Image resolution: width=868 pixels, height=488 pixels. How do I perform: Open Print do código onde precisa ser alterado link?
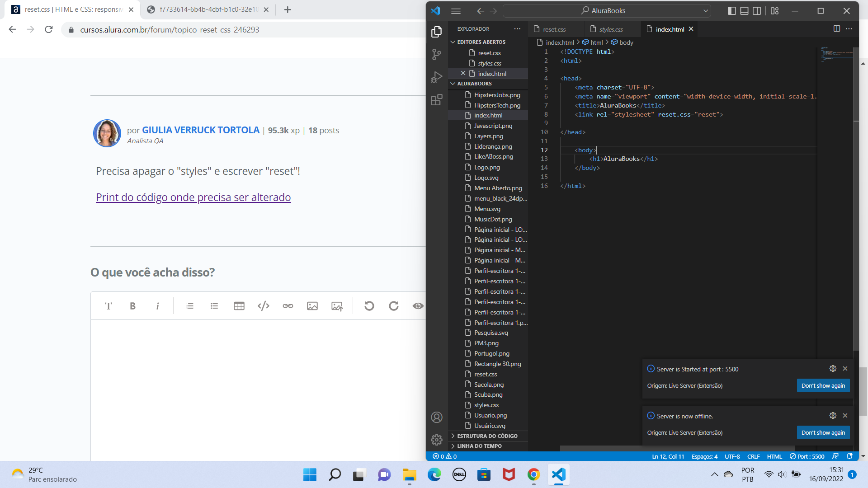click(x=193, y=197)
